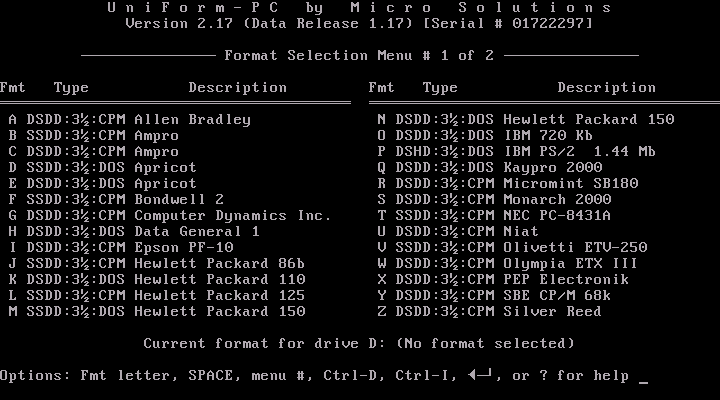Select format G Computer Dynamics Inc. row
Viewport: 720px width, 400px height.
point(170,215)
